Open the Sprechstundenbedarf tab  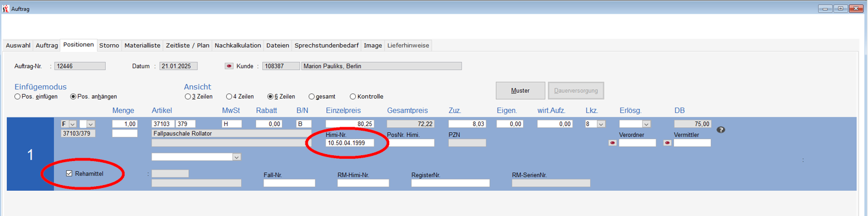tap(327, 45)
